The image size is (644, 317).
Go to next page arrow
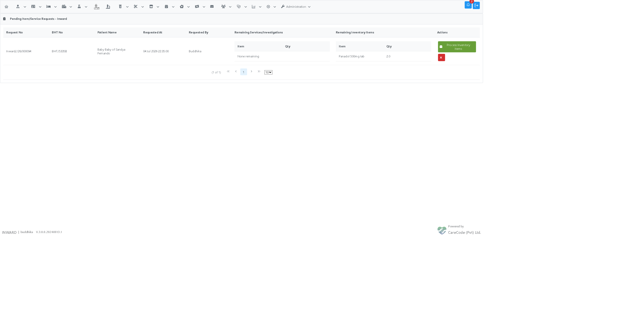point(252,72)
